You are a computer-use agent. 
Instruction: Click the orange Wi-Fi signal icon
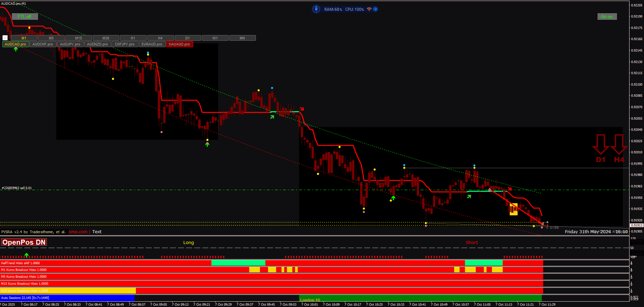[369, 9]
